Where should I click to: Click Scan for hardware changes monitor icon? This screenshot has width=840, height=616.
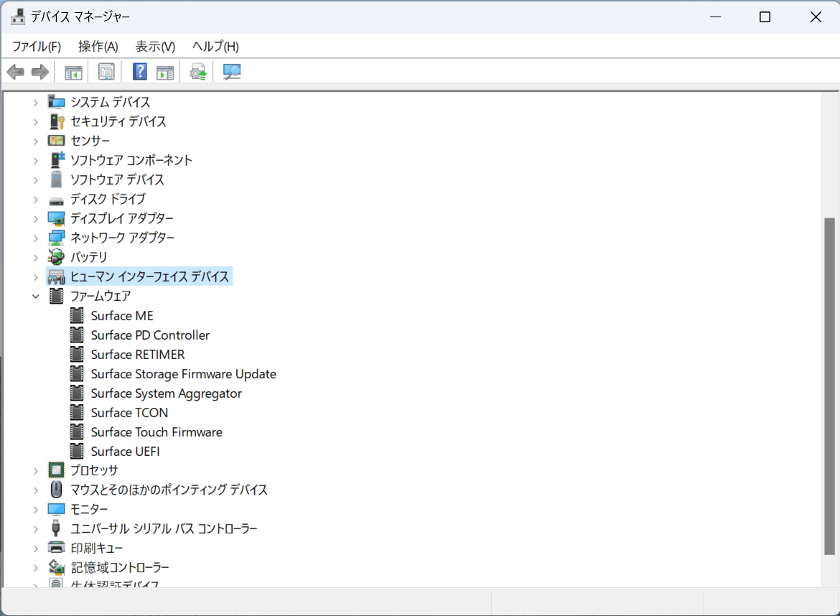coord(232,72)
